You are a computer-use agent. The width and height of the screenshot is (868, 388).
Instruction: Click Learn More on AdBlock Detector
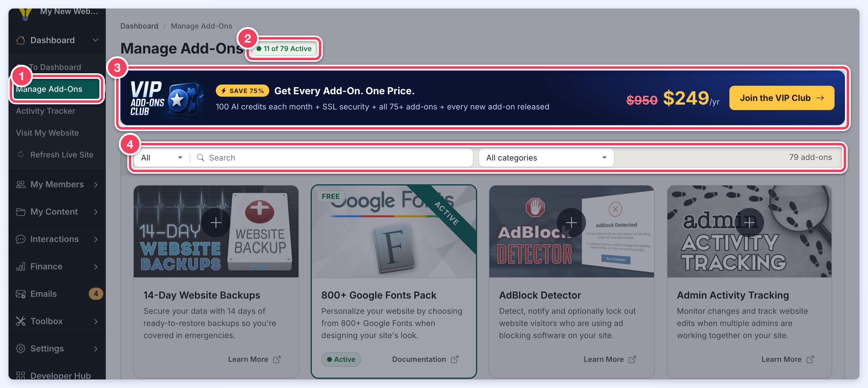pos(610,359)
